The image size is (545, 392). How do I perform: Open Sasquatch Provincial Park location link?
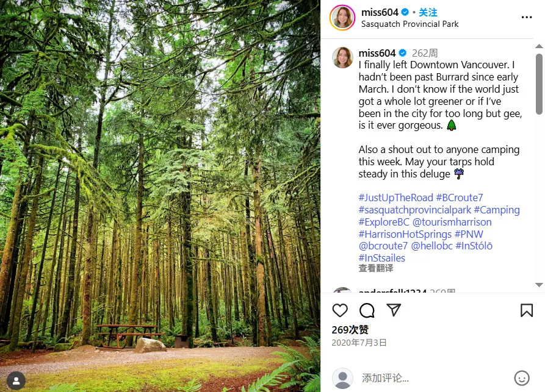pyautogui.click(x=410, y=24)
